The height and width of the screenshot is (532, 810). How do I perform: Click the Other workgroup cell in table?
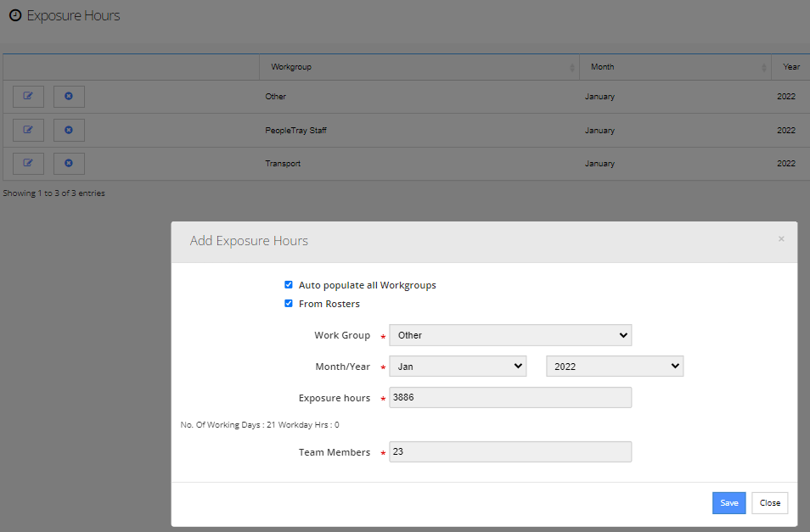click(x=275, y=97)
